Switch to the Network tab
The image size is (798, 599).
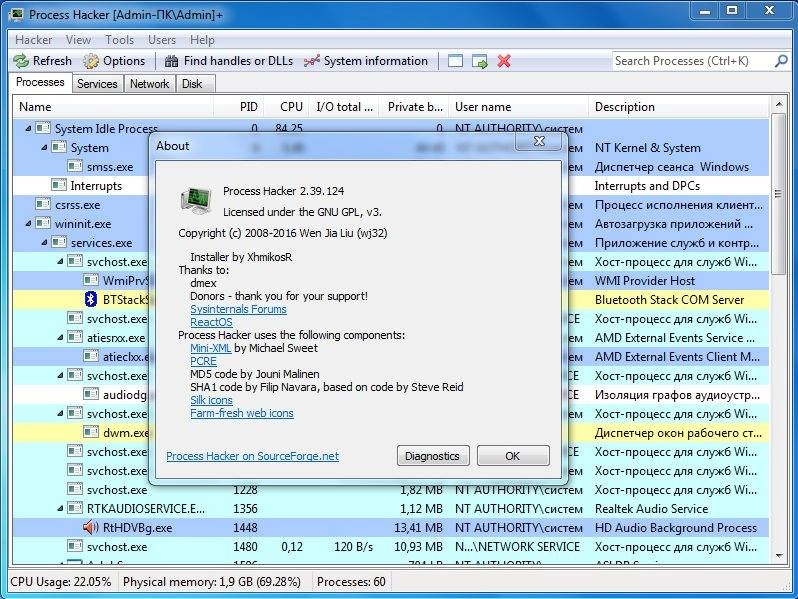149,84
